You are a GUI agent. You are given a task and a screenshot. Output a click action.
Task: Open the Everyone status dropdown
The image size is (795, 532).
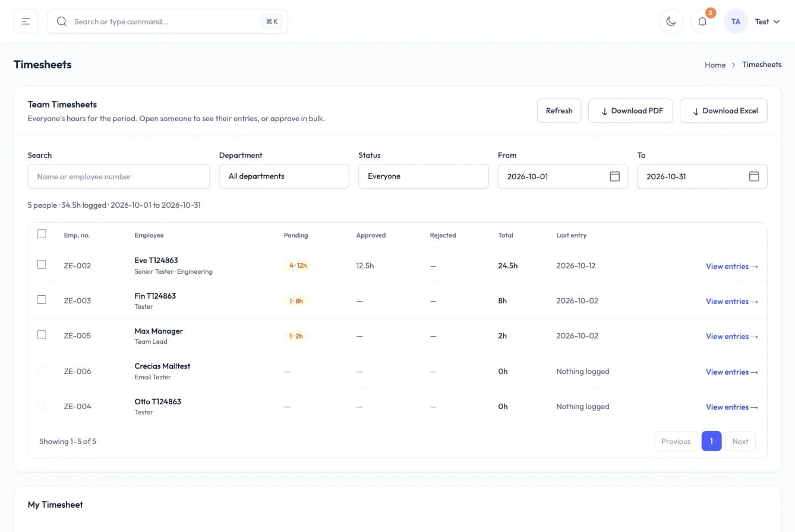coord(423,176)
